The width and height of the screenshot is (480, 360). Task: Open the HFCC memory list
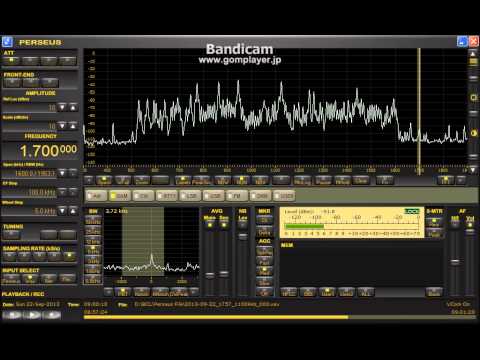click(x=289, y=292)
